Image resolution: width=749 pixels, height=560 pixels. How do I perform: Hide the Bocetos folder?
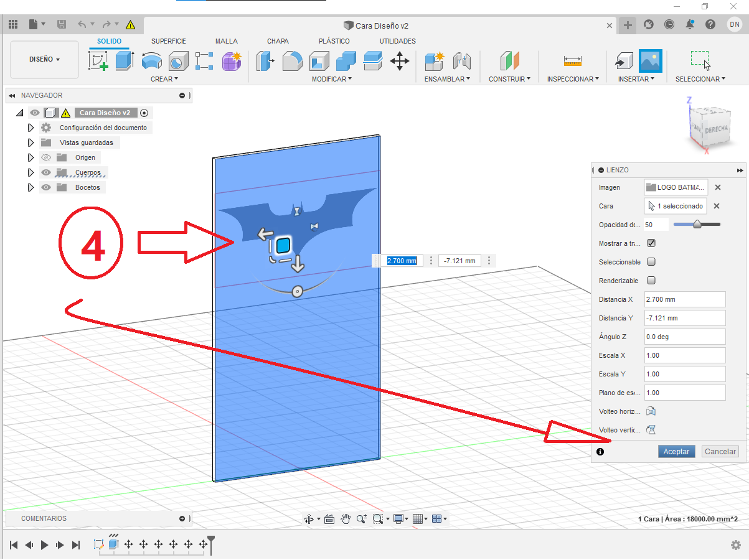tap(45, 187)
